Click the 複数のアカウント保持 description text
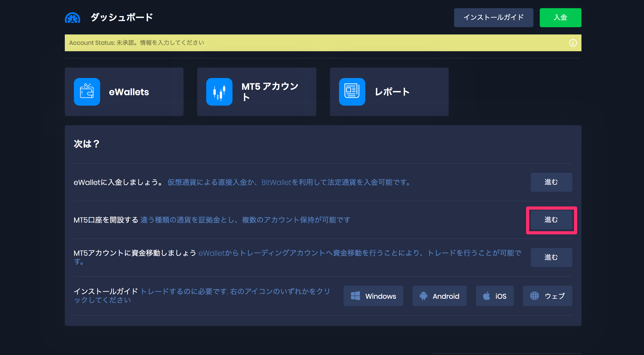The width and height of the screenshot is (644, 355). pyautogui.click(x=245, y=220)
